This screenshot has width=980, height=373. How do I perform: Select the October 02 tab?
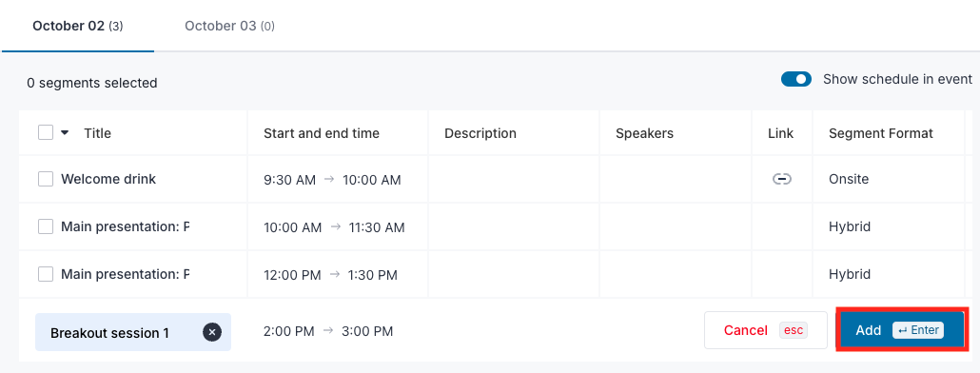[78, 26]
